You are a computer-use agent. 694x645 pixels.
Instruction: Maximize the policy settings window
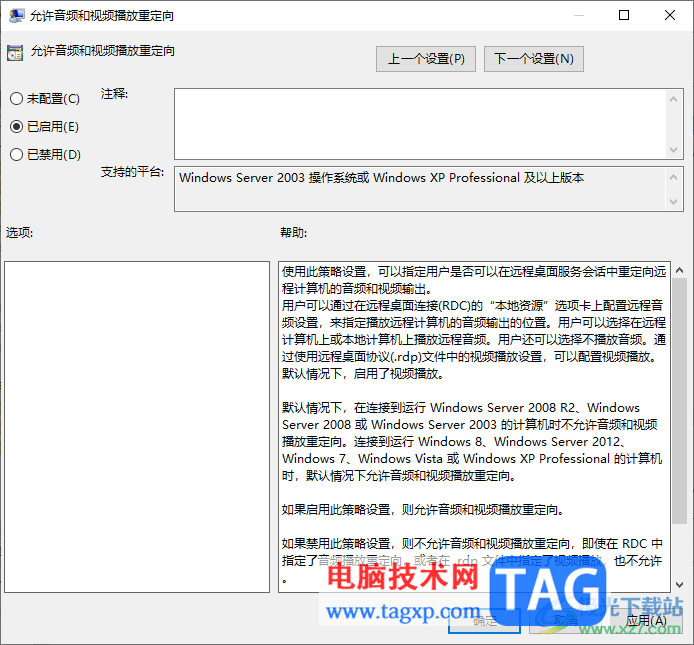pyautogui.click(x=624, y=15)
